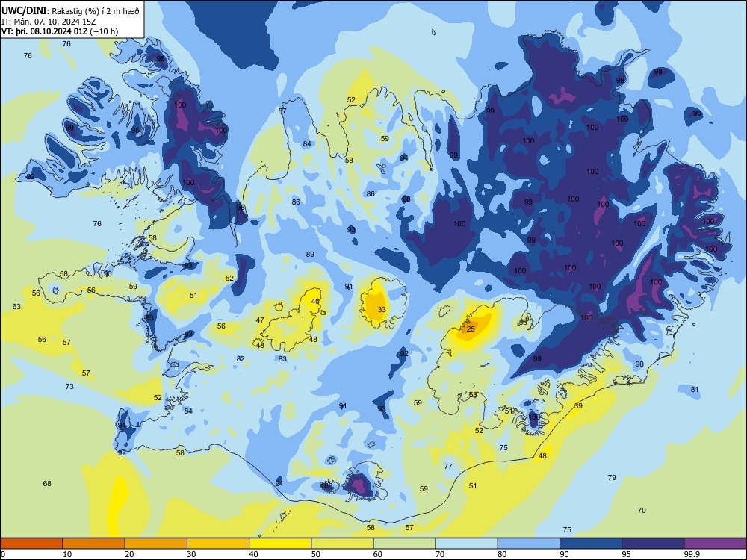Click the '30' legend scale label
The image size is (747, 560).
click(x=191, y=554)
